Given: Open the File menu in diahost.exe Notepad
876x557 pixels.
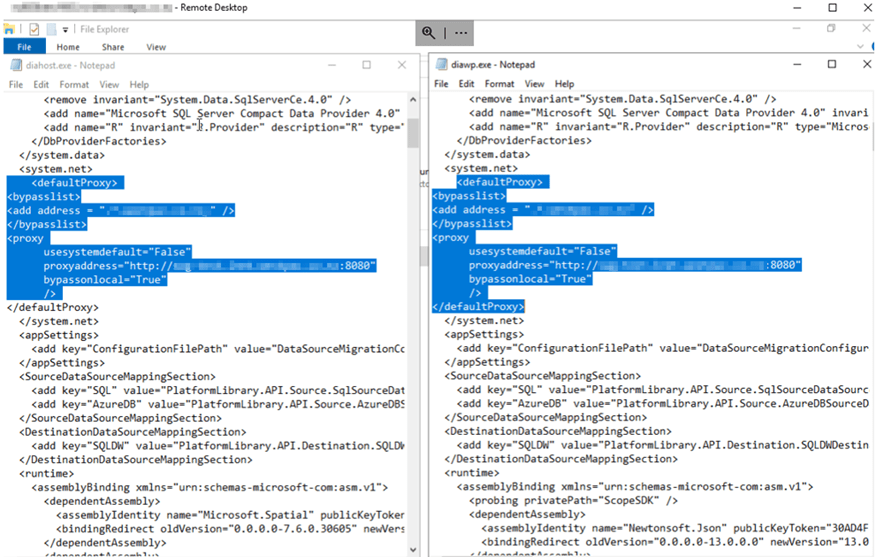Looking at the screenshot, I should click(16, 85).
